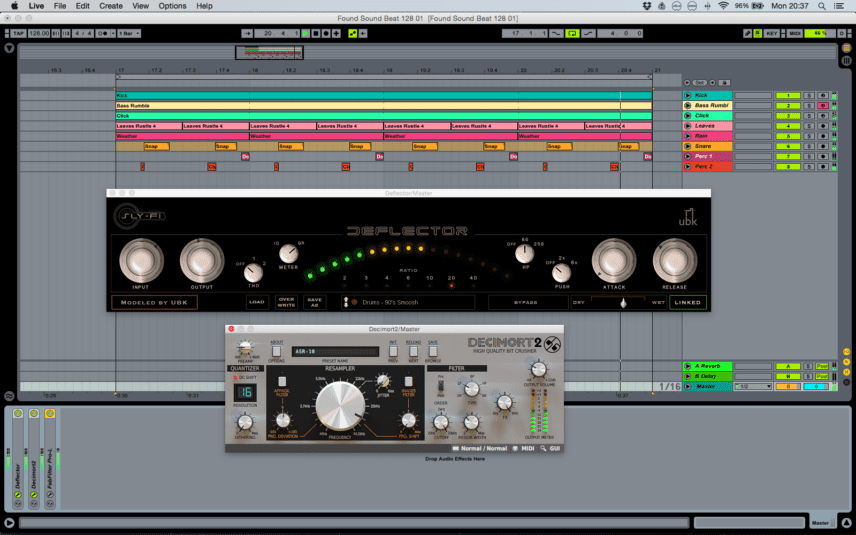Unfold the Leaves track
The height and width of the screenshot is (535, 856).
pos(688,126)
